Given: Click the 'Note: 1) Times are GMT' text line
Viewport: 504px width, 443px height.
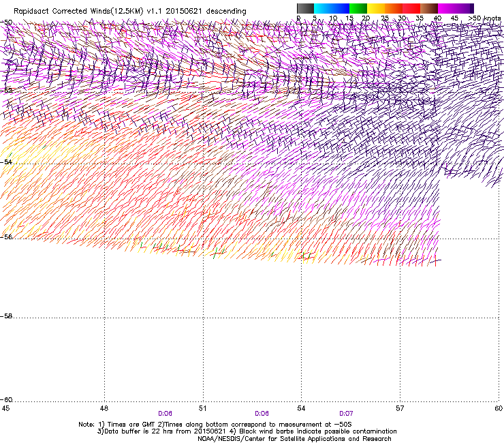Looking at the screenshot, I should (215, 425).
